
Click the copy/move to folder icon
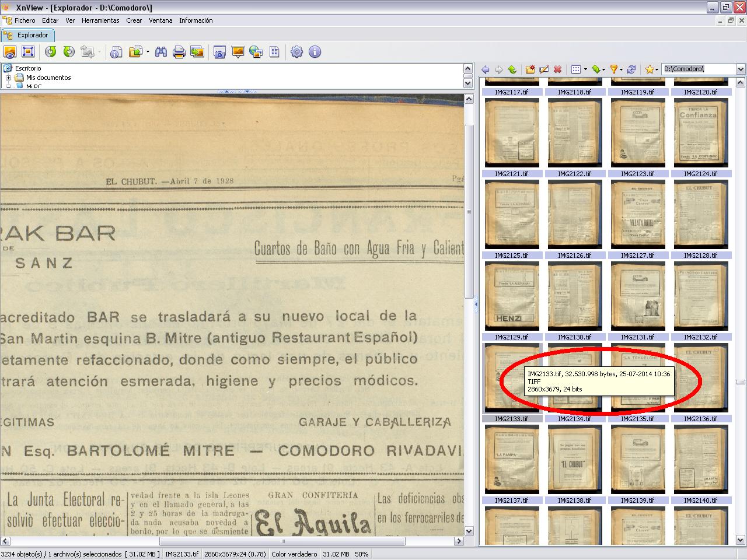(135, 52)
